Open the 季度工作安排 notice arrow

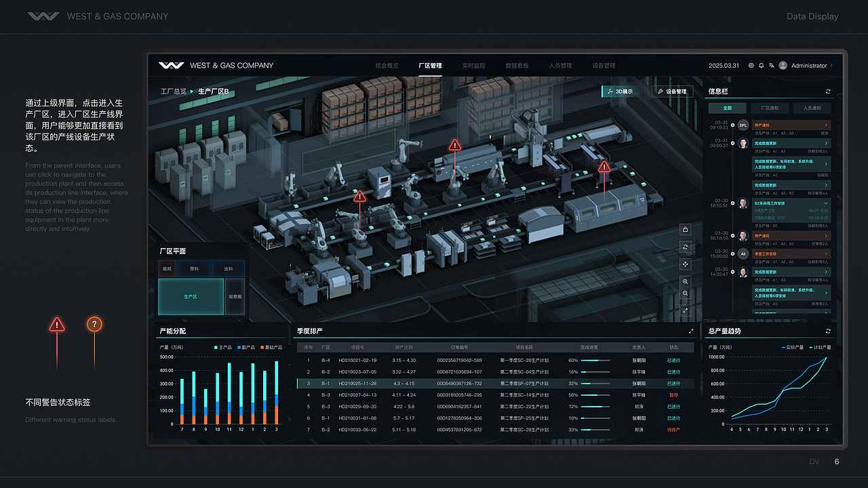[825, 253]
